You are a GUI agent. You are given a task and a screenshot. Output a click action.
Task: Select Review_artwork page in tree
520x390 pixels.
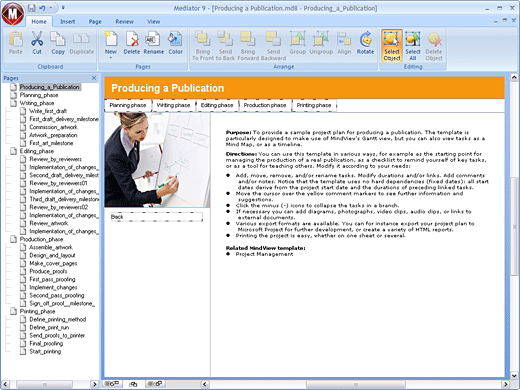(49, 223)
